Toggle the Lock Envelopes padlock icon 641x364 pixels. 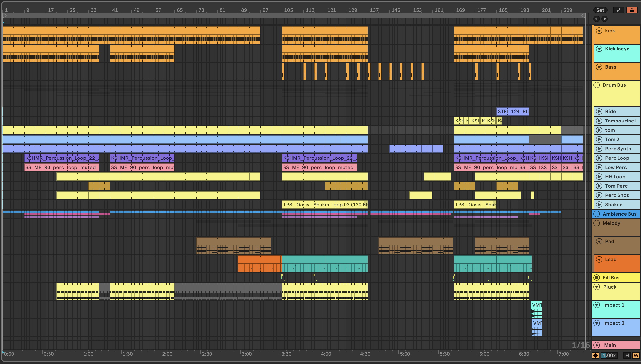[632, 10]
